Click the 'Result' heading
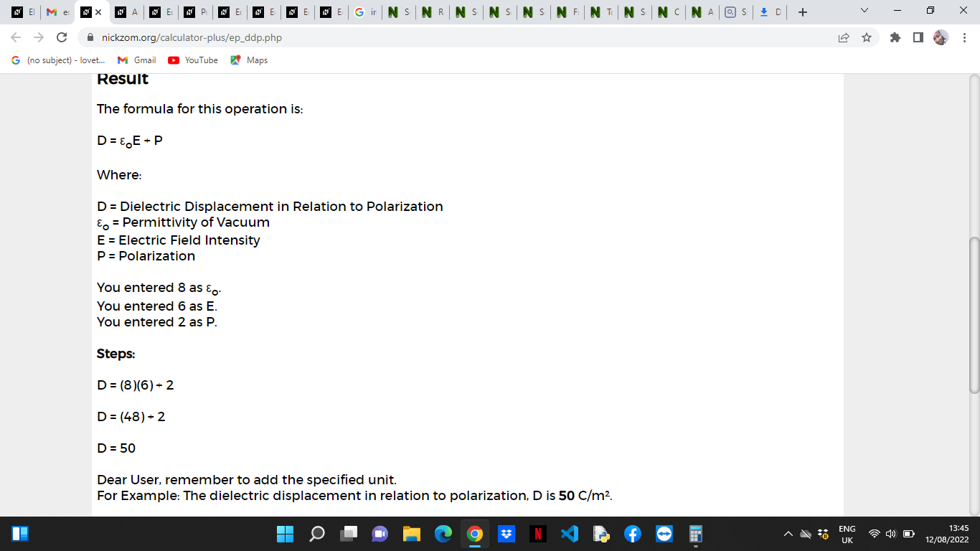The image size is (980, 551). pyautogui.click(x=123, y=79)
